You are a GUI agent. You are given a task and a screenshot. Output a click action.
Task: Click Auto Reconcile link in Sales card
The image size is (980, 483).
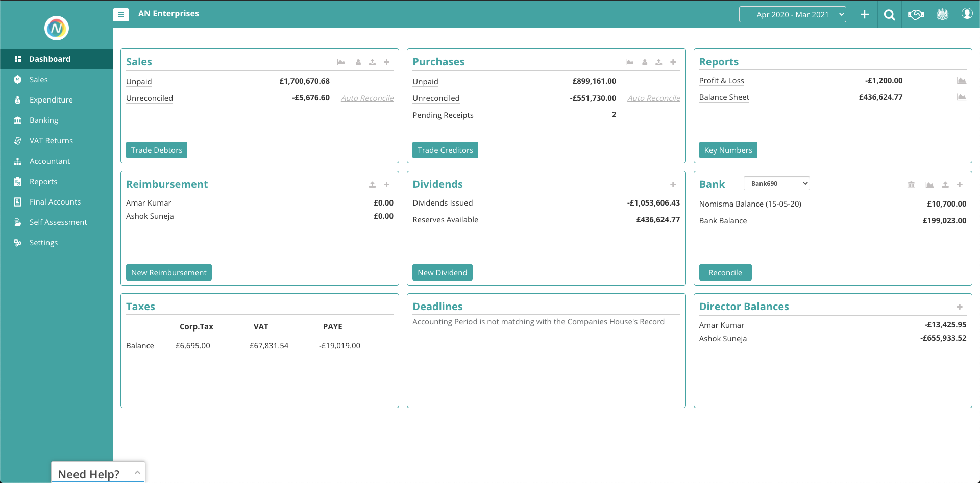(367, 98)
